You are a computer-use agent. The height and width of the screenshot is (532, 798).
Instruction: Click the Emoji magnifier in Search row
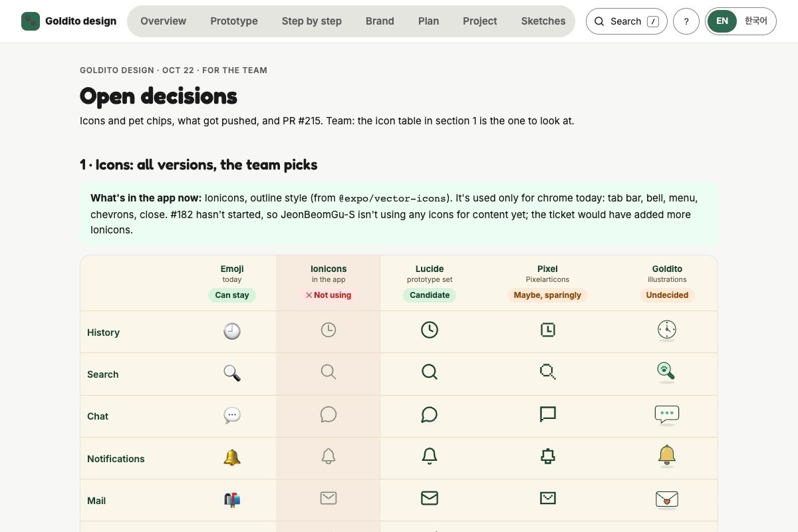point(232,373)
